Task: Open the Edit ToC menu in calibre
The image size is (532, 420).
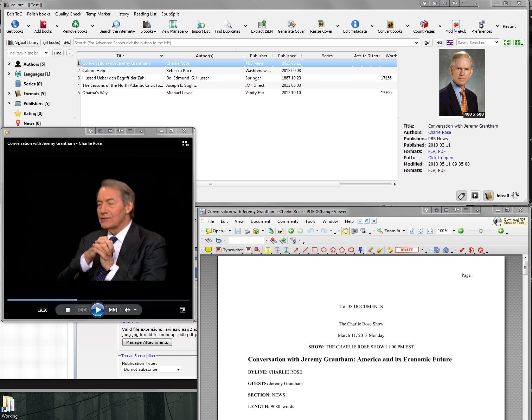Action: point(14,14)
